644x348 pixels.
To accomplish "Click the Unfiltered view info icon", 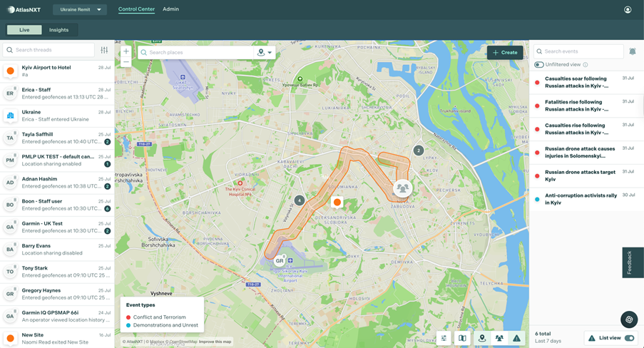I will pyautogui.click(x=586, y=64).
